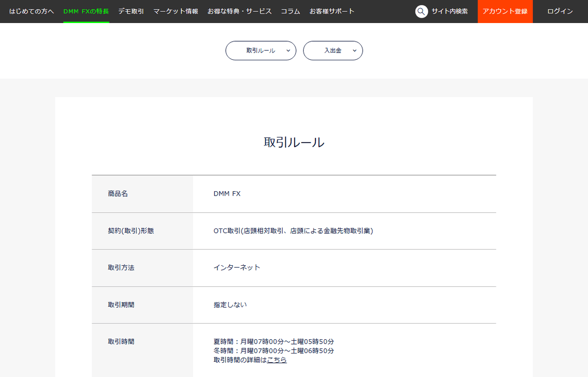Click the chevron on 入出金 button
The height and width of the screenshot is (377, 588).
[x=354, y=50]
